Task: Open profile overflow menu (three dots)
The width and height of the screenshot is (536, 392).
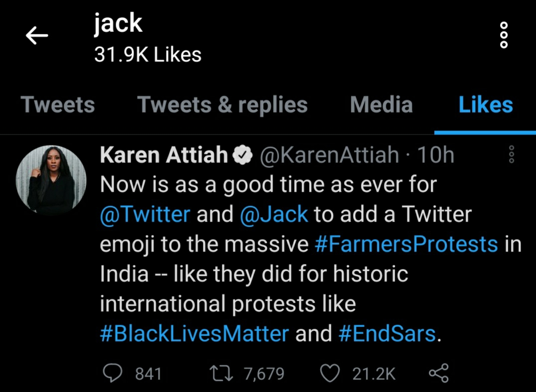Action: pyautogui.click(x=504, y=35)
